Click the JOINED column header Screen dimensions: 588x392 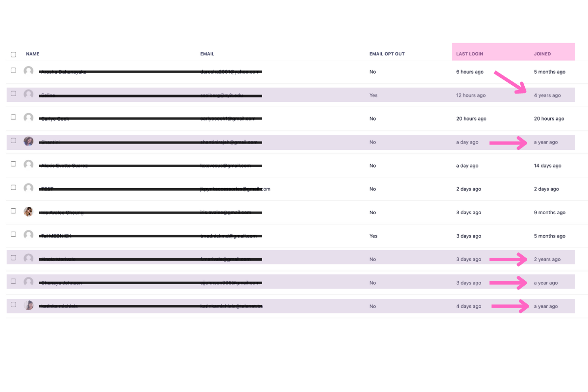(542, 54)
